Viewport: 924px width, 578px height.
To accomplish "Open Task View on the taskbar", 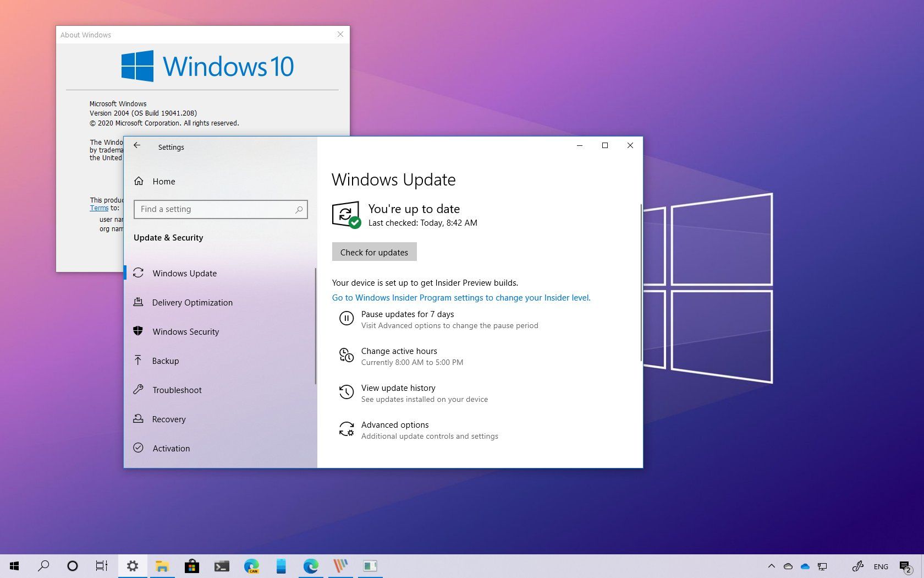I will 101,566.
